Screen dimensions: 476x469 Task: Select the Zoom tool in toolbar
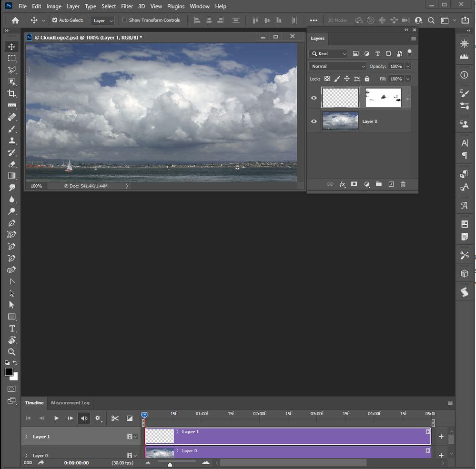(12, 352)
